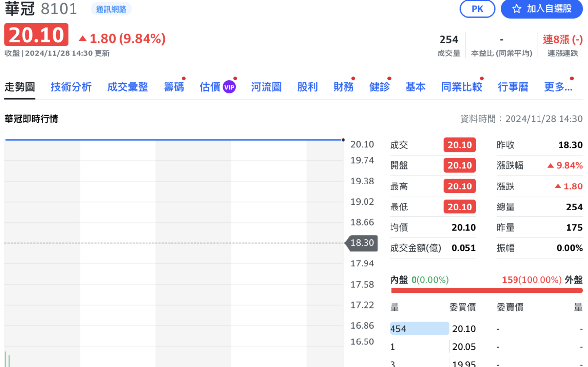Click the 成交 20.10 value badge
Screen dimensions: 588x367
[460, 145]
